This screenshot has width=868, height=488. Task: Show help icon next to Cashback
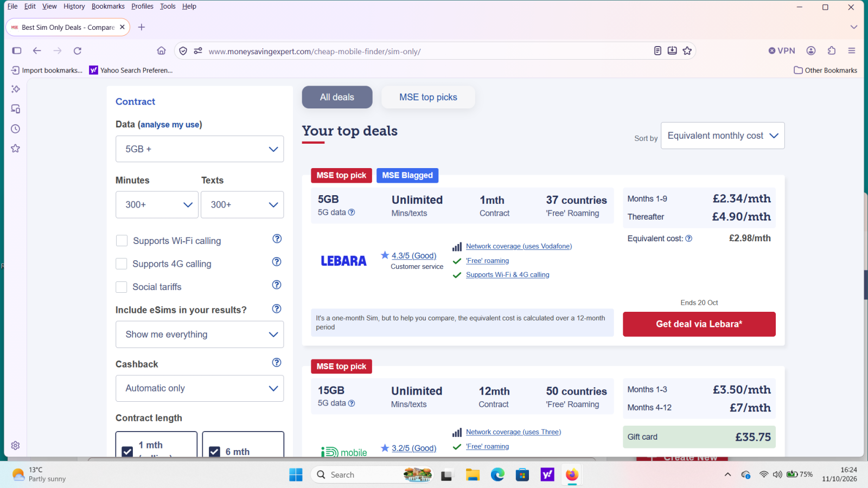tap(277, 362)
